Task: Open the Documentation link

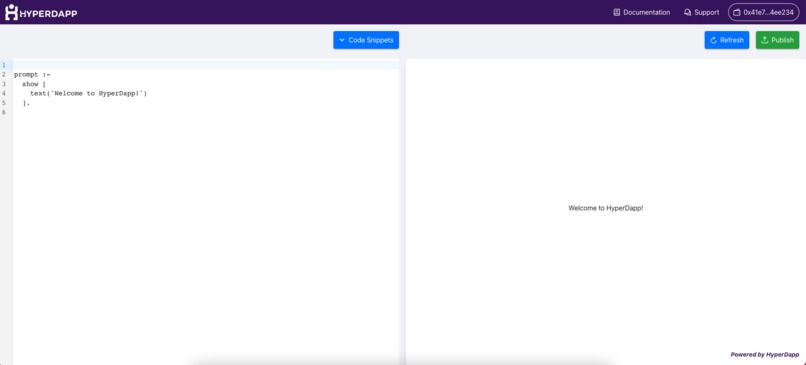Action: point(642,12)
